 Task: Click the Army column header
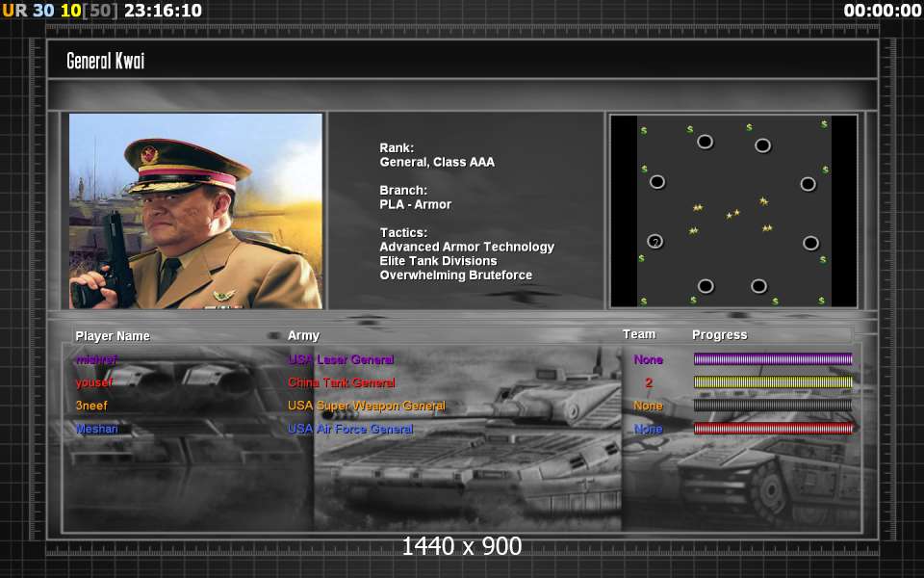pyautogui.click(x=303, y=335)
